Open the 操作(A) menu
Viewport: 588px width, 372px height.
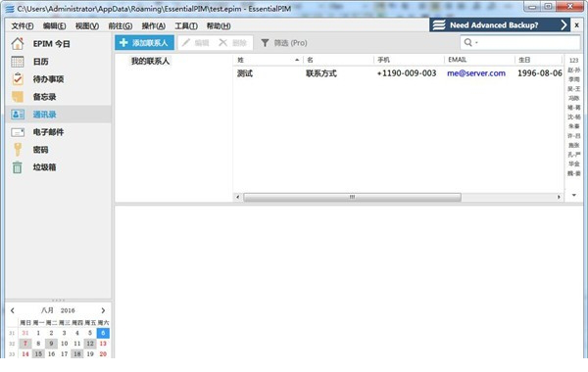point(154,25)
